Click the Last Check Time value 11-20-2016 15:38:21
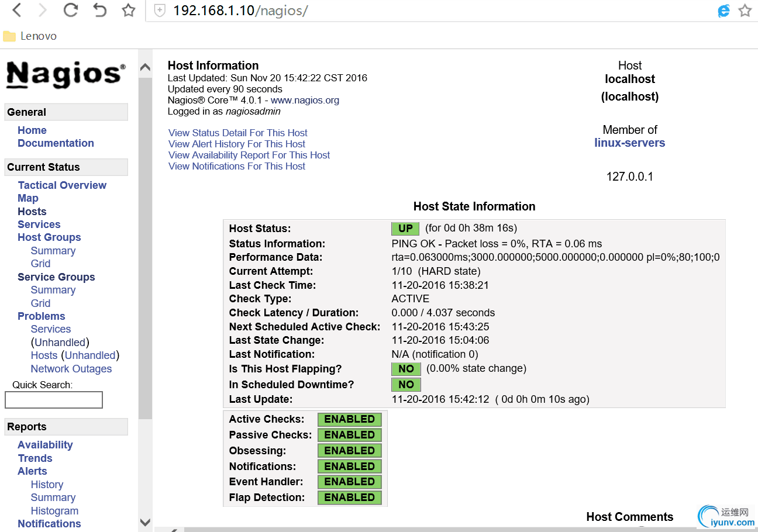The width and height of the screenshot is (758, 532). tap(440, 285)
